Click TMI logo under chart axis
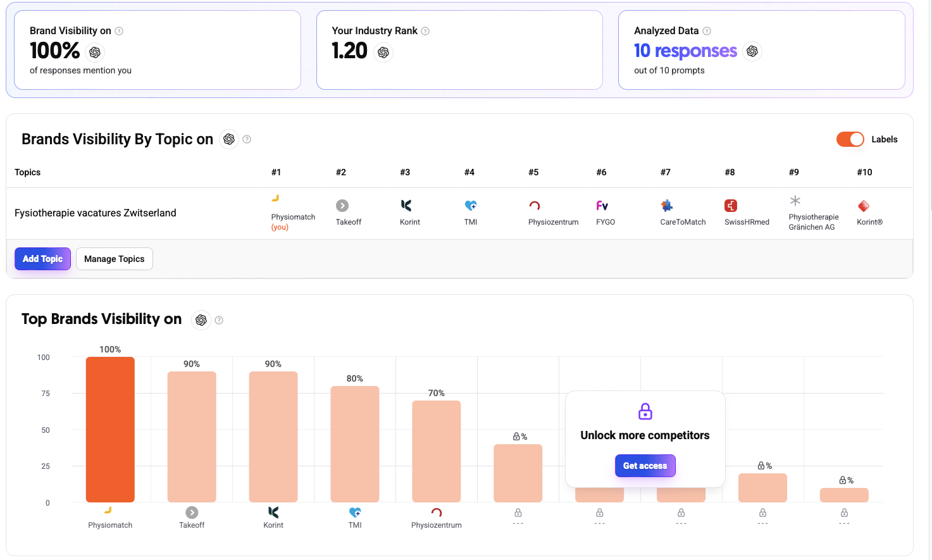932x560 pixels. click(x=355, y=513)
